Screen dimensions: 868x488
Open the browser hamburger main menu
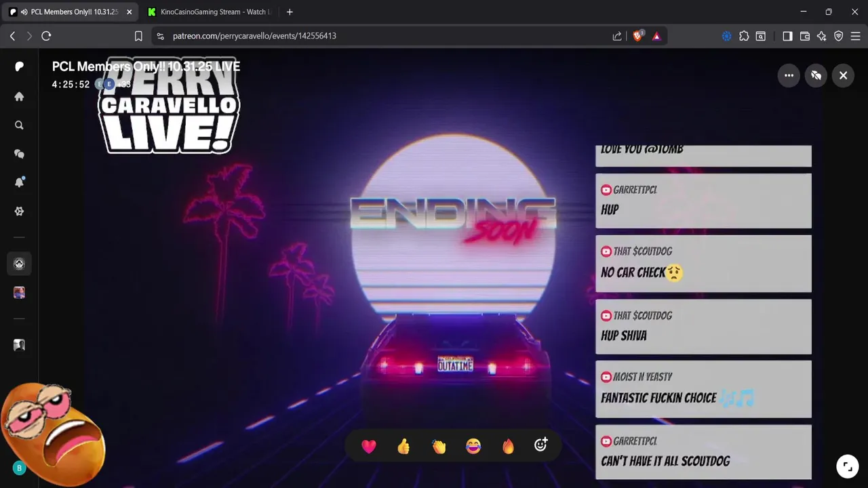pos(855,36)
